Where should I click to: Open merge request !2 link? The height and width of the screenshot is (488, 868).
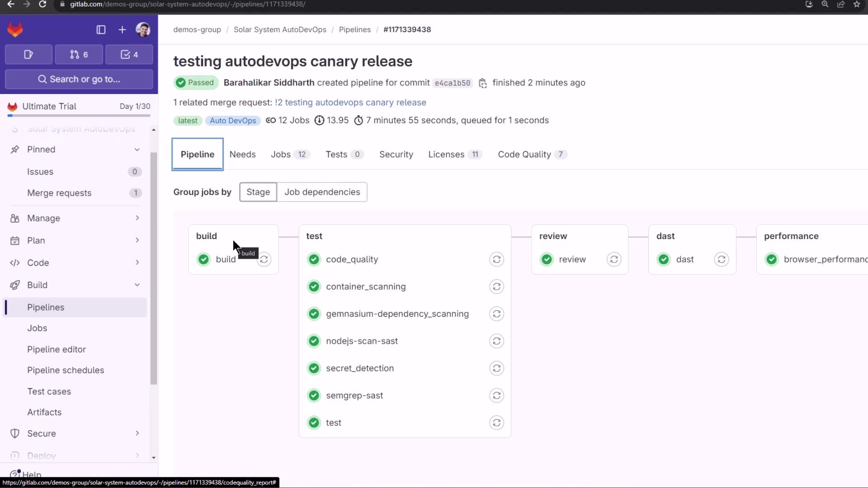[351, 103]
